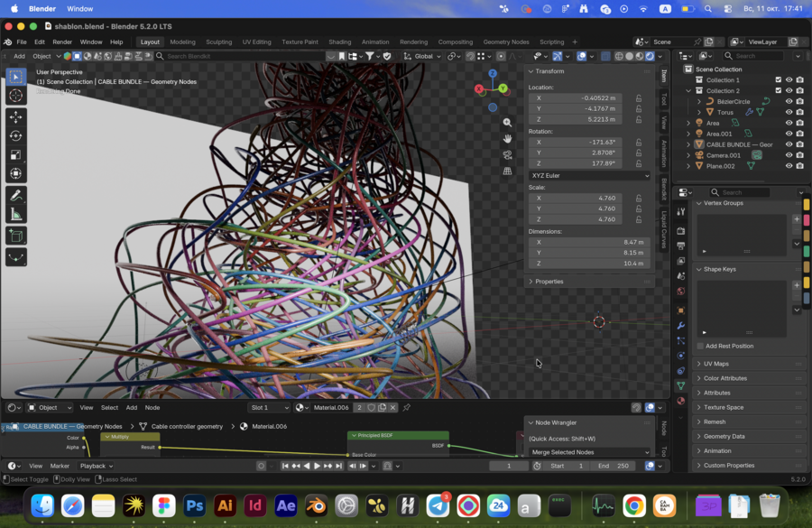Viewport: 812px width, 528px height.
Task: Choose the Annotate pencil tool
Action: coord(16,195)
